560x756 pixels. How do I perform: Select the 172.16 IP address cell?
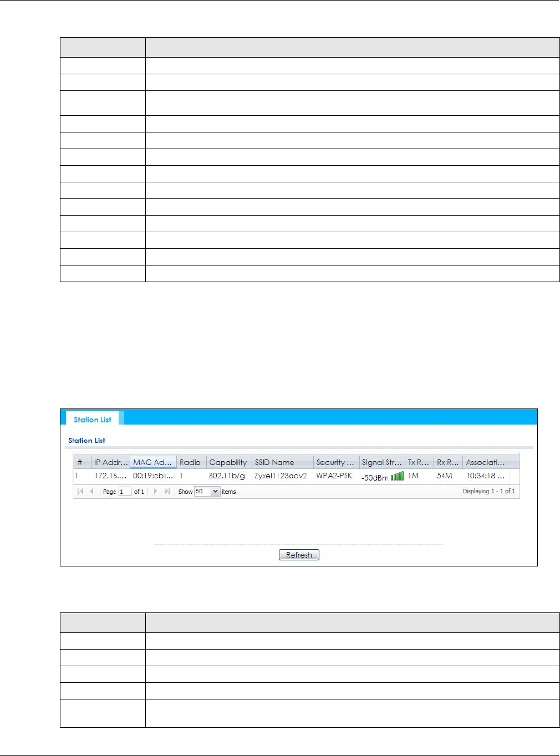(110, 476)
